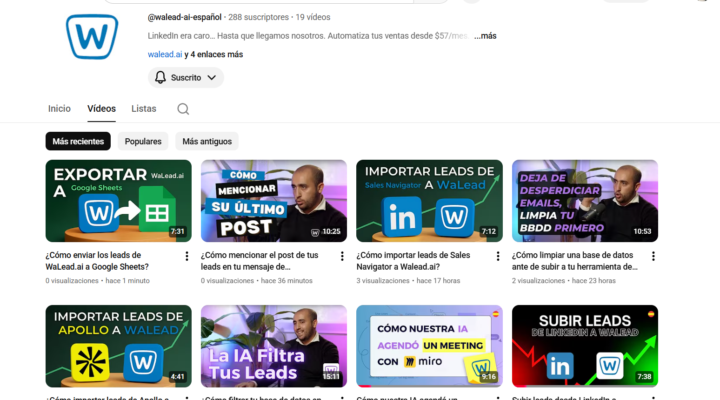Click the '19 vídeos' count text
720x400 pixels.
pyautogui.click(x=313, y=17)
